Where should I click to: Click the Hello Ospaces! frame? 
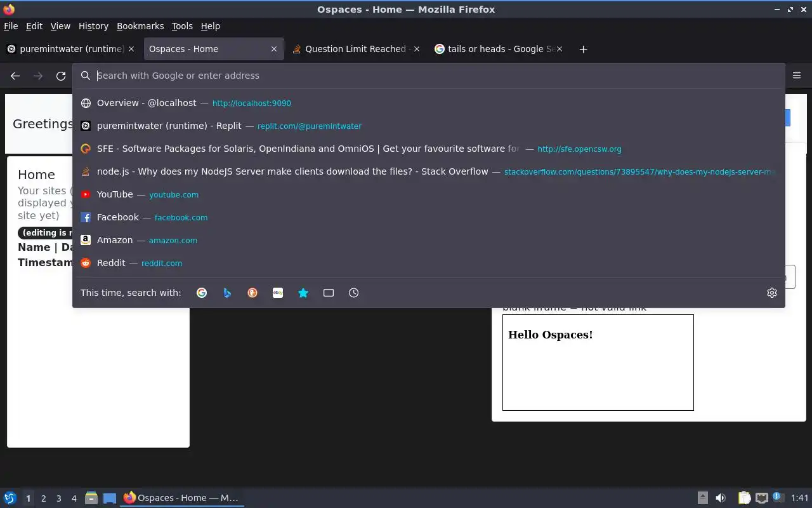(598, 363)
